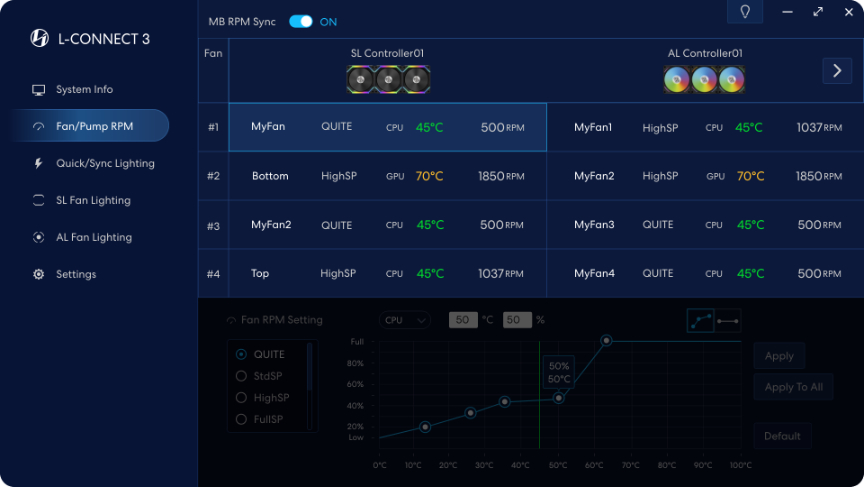Click the AL Controller01 header label
Image resolution: width=864 pixels, height=487 pixels.
click(705, 53)
